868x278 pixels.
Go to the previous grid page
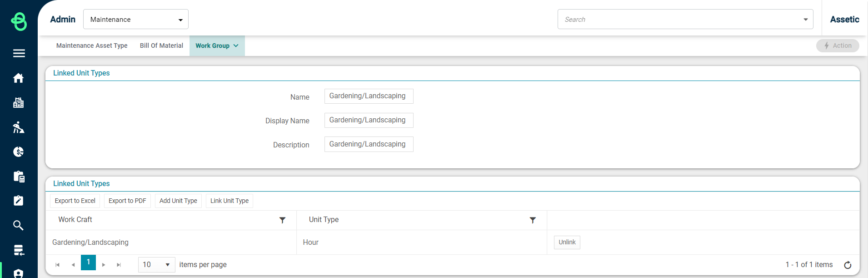pos(73,265)
